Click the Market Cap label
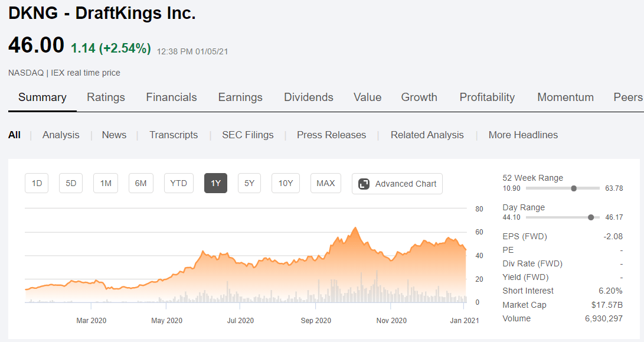644x342 pixels. pos(525,305)
